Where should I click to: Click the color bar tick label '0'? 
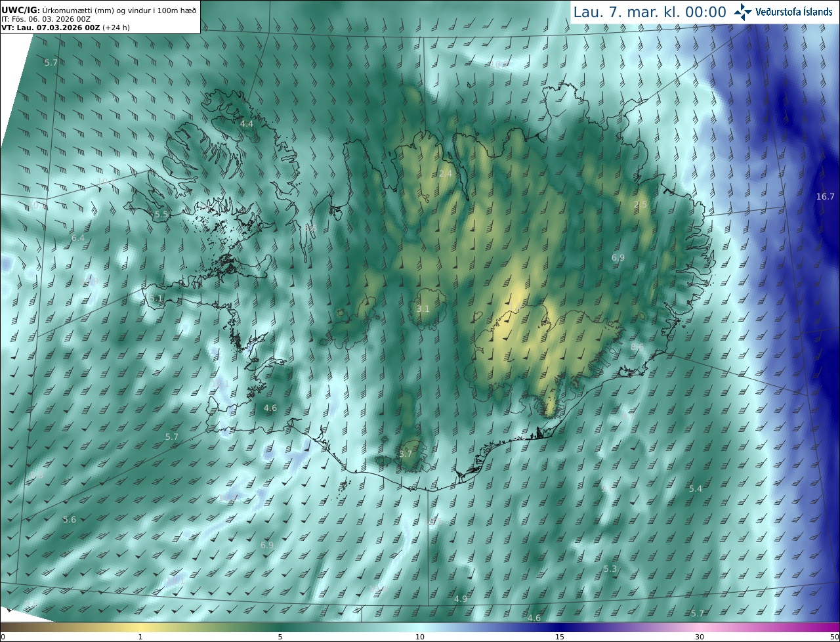(2, 637)
